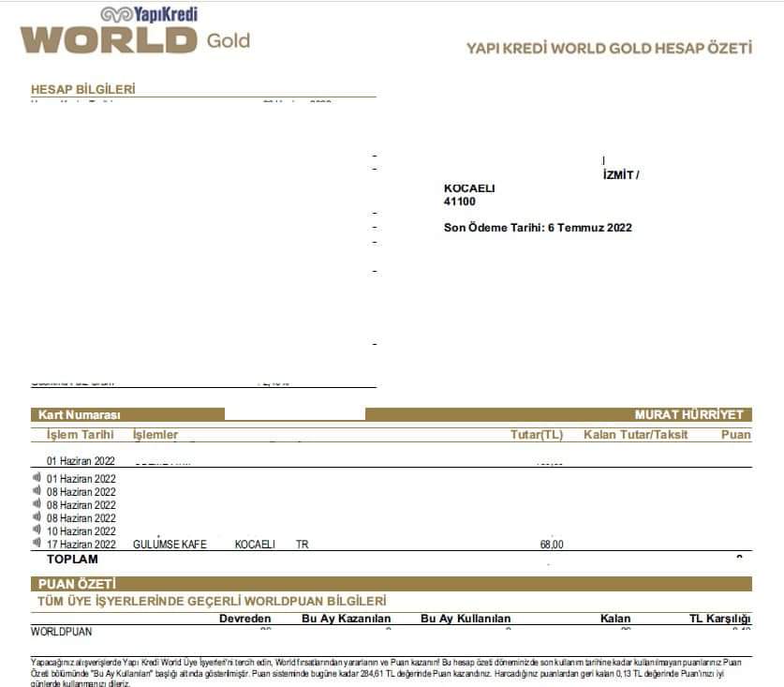Screen dimensions: 784x687
Task: Click the postal code "41100"
Action: pos(460,202)
